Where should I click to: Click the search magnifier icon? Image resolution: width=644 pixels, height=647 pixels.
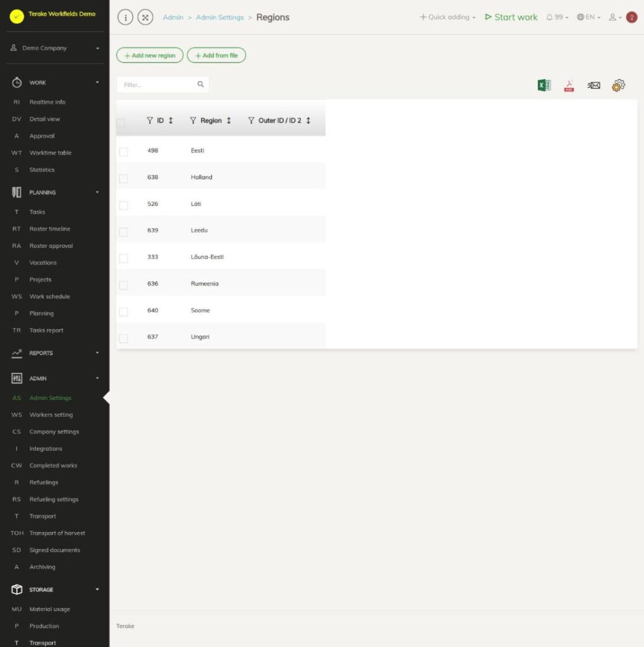[200, 84]
